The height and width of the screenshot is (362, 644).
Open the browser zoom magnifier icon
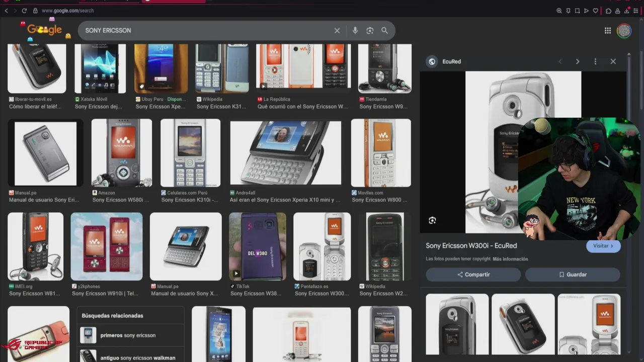559,11
